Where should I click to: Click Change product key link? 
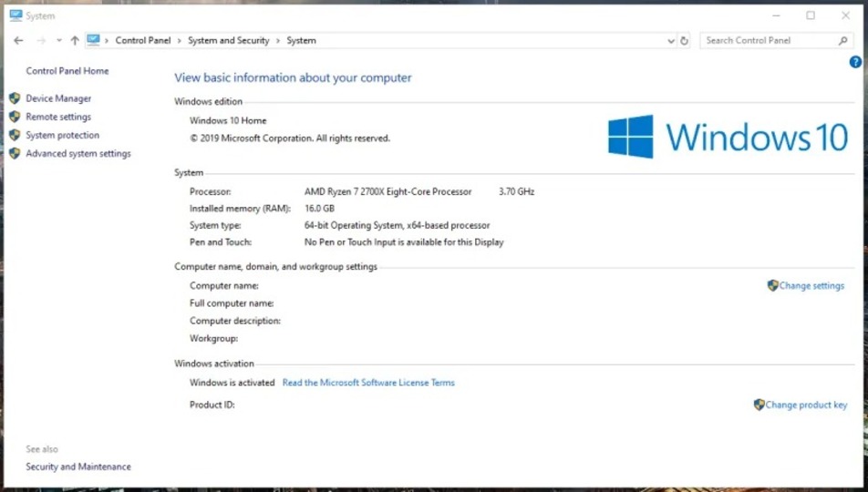[806, 405]
